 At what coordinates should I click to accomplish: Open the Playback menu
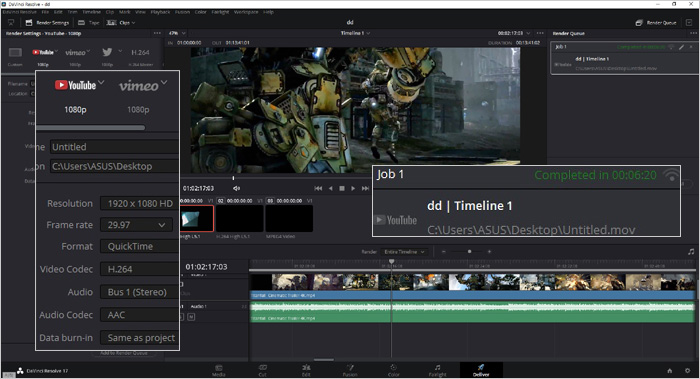point(160,12)
